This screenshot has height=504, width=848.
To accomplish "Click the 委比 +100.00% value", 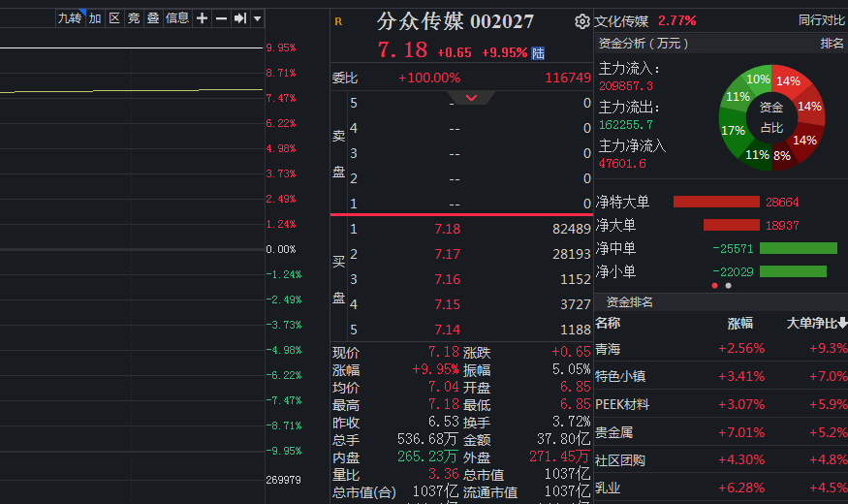I will pyautogui.click(x=429, y=78).
